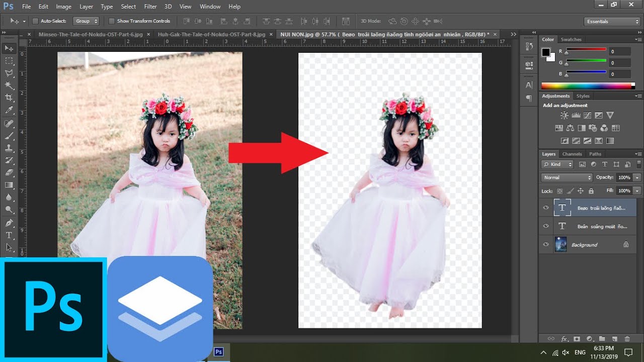This screenshot has width=644, height=362.
Task: Create a new layer group folder
Action: coord(601,339)
